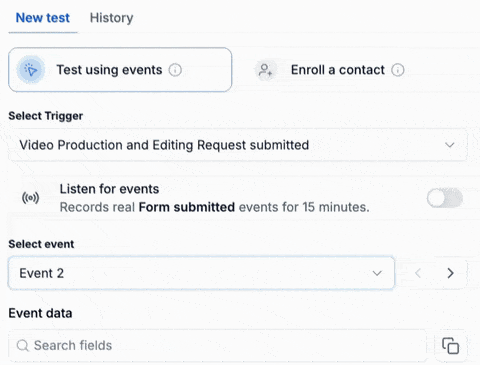Open the Select event dropdown showing Event 2
480x365 pixels.
(x=201, y=273)
